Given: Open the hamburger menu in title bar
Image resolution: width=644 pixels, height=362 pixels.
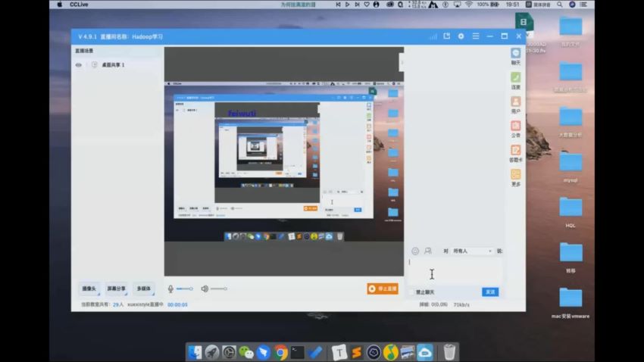Looking at the screenshot, I should (475, 36).
